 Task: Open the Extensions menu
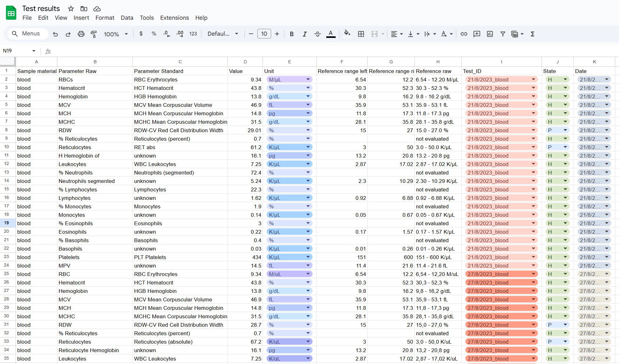point(174,18)
